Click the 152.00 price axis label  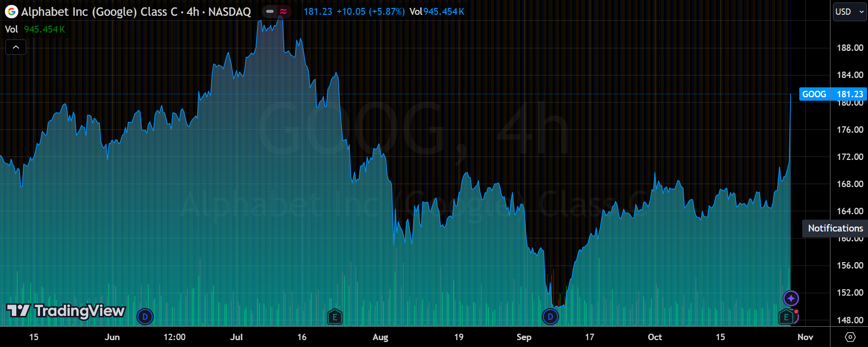pos(850,293)
